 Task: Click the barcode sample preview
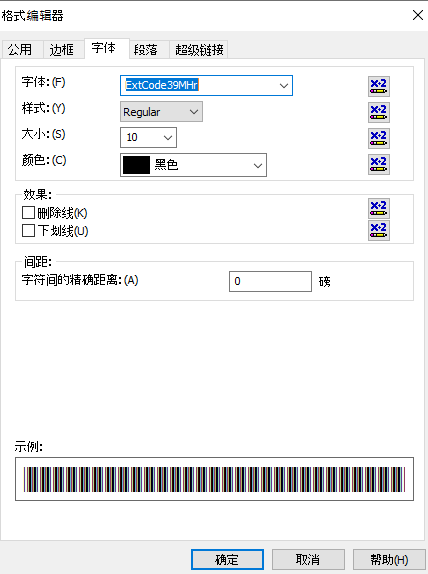coord(214,479)
